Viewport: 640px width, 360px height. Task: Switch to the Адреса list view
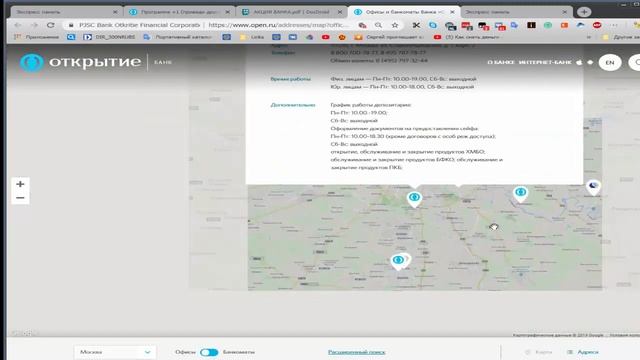(583, 352)
